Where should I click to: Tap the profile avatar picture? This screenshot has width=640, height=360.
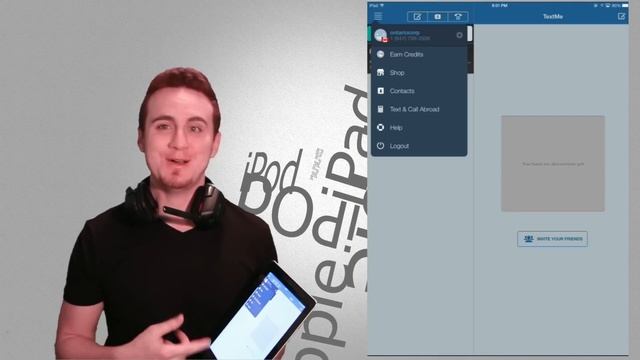tap(380, 35)
